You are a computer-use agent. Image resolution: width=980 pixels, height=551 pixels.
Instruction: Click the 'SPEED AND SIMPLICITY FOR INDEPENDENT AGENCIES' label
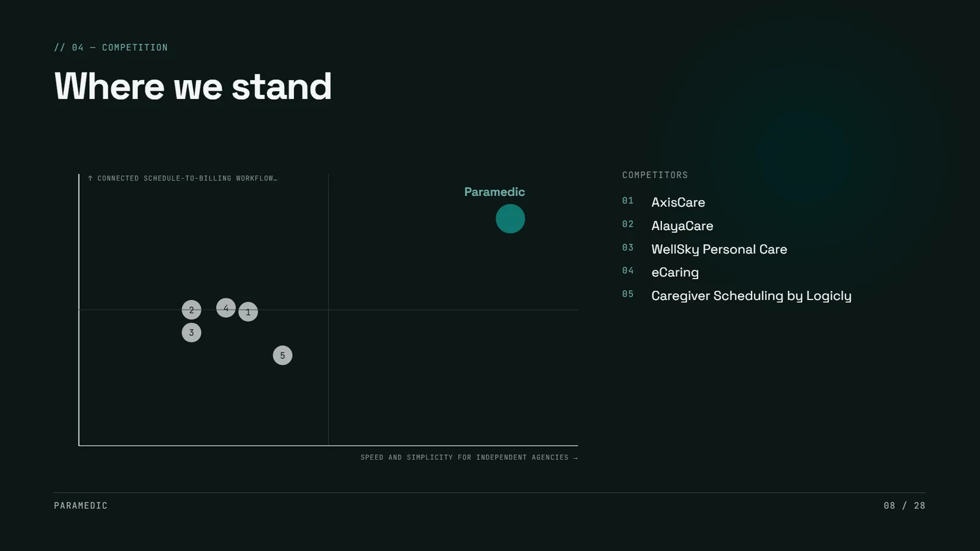point(469,457)
